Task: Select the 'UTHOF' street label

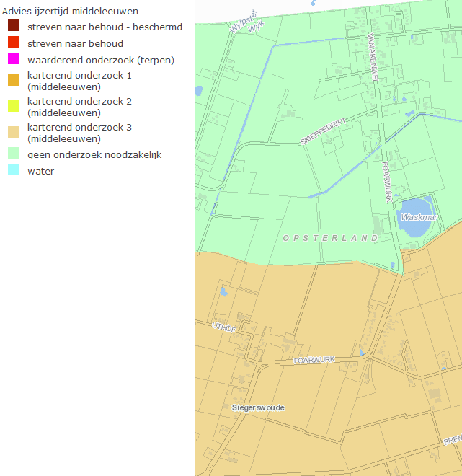Action: coord(224,327)
